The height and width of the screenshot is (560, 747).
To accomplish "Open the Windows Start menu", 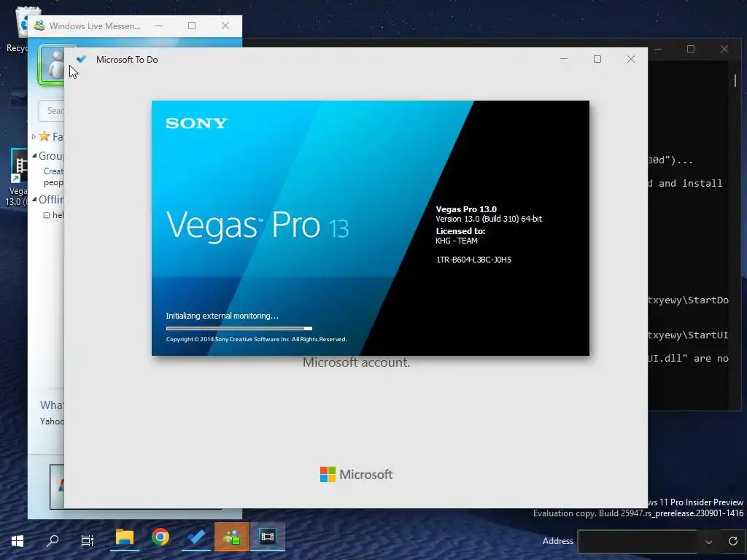I will (18, 540).
